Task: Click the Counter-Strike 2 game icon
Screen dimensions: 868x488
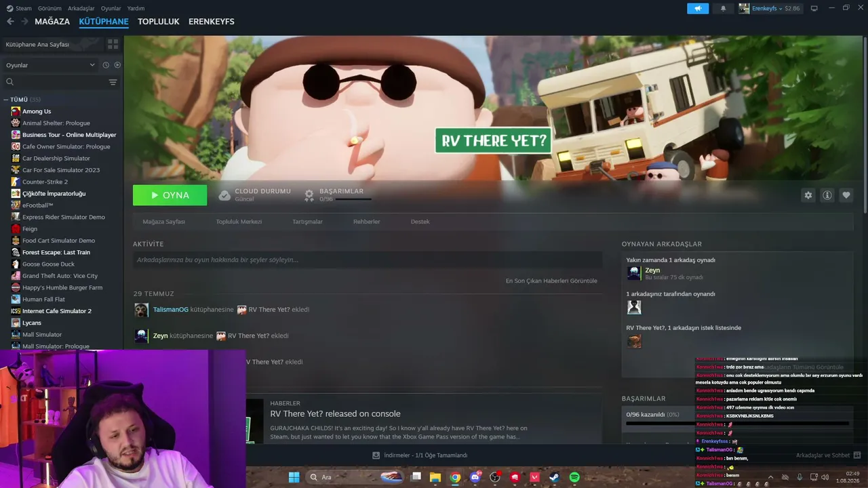Action: pos(16,182)
